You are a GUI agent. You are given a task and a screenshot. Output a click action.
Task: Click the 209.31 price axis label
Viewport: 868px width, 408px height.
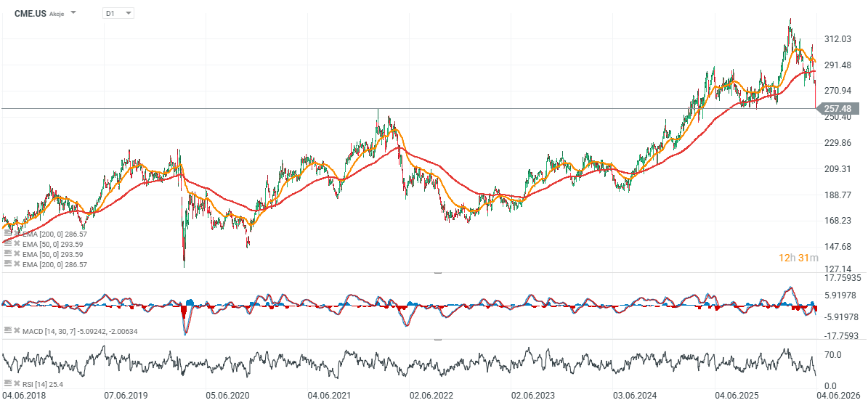(837, 169)
